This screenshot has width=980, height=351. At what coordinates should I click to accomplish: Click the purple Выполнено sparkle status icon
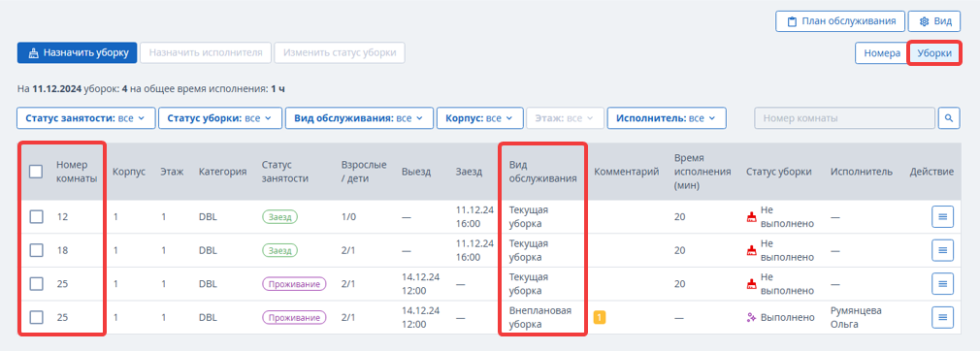(x=752, y=317)
